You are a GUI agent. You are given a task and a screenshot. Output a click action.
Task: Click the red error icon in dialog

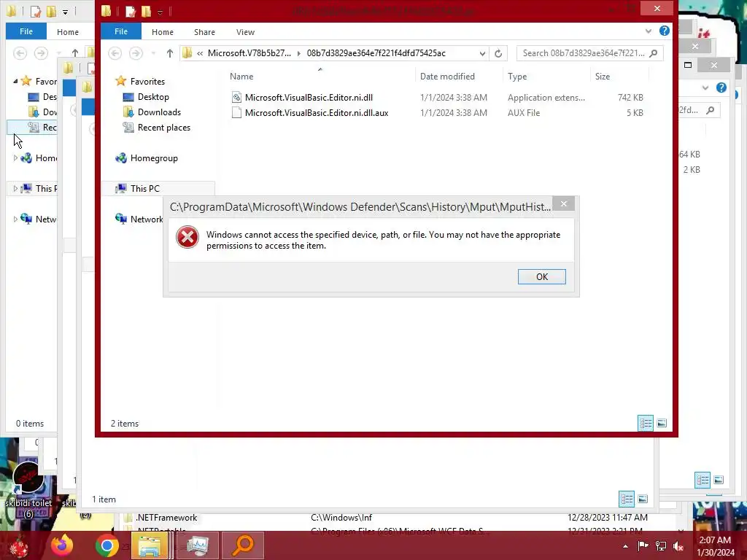coord(187,237)
